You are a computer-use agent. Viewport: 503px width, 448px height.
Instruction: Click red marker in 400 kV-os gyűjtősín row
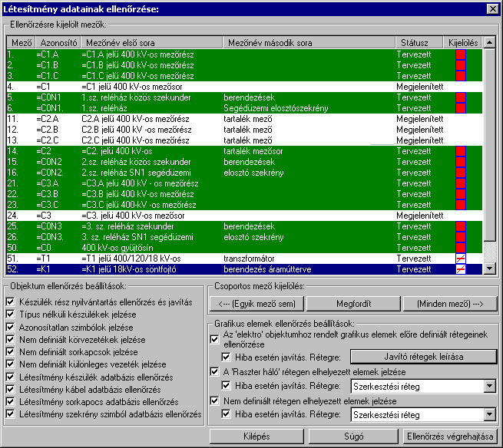pos(461,248)
